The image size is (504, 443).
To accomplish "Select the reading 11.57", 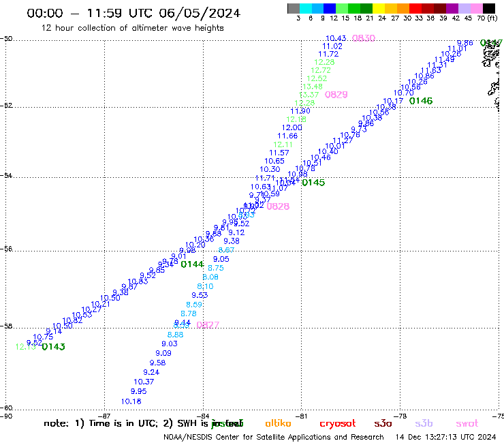I will point(279,153).
